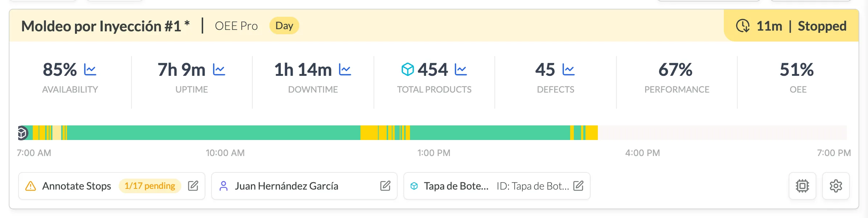Open the Availability trend chart icon
This screenshot has height=218, width=868.
(90, 70)
